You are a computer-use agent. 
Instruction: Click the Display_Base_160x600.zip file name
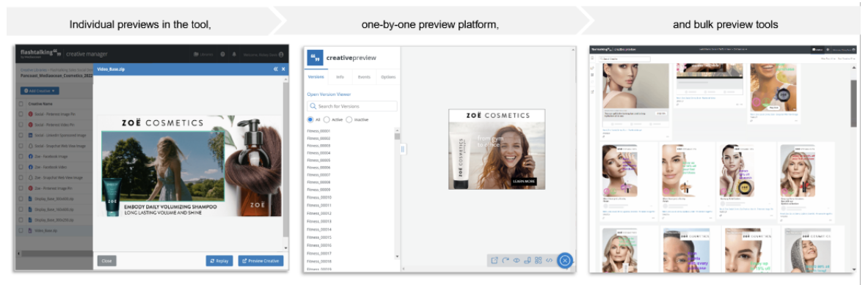(x=55, y=210)
